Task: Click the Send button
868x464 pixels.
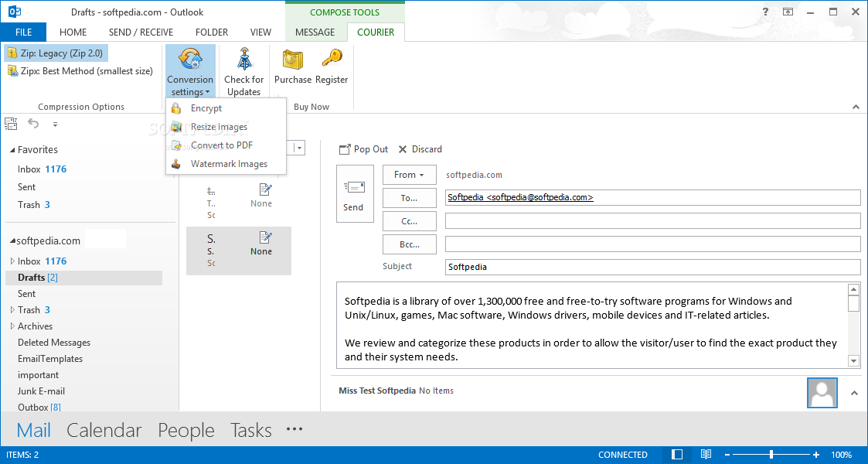Action: pyautogui.click(x=355, y=194)
